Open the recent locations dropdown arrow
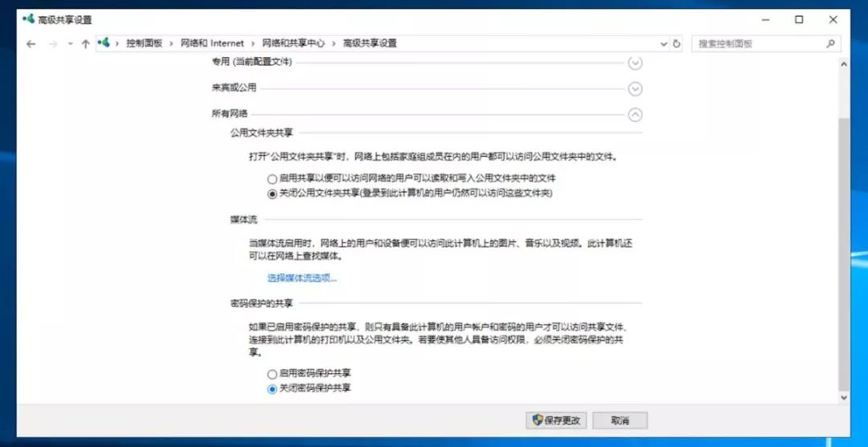The width and height of the screenshot is (868, 447). [x=70, y=43]
